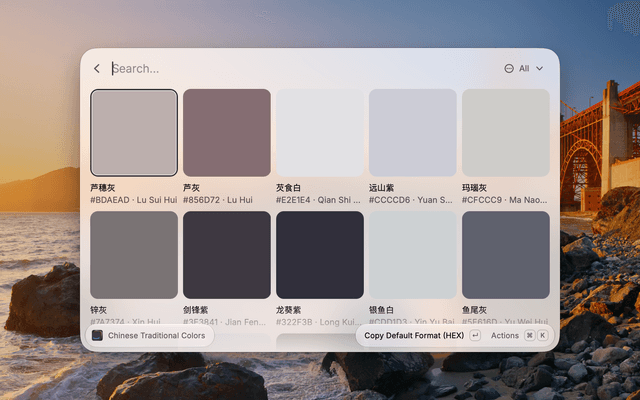Image resolution: width=640 pixels, height=400 pixels.
Task: Select the Qian Shi #E2E1E4 swatch
Action: pos(320,133)
